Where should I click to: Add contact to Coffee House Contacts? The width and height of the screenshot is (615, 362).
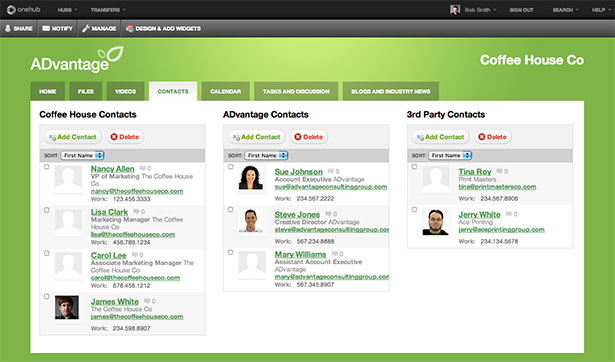click(73, 137)
